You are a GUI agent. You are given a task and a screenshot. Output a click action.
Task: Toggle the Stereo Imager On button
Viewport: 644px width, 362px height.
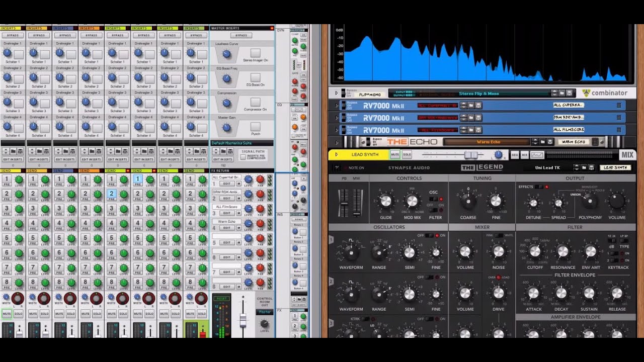(x=256, y=53)
